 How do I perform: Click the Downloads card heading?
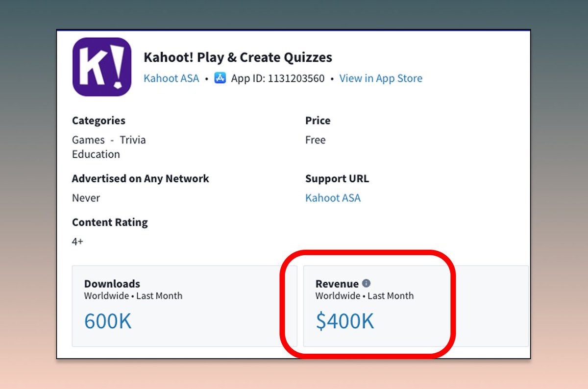tap(112, 284)
